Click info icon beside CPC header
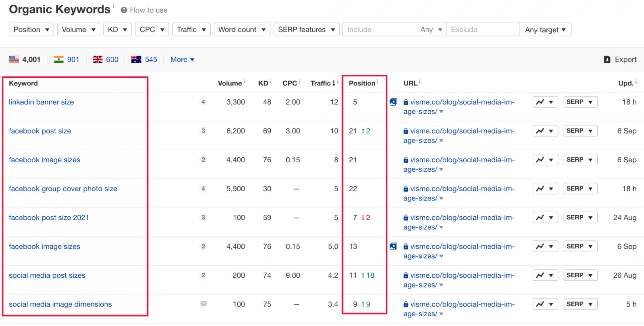 299,81
